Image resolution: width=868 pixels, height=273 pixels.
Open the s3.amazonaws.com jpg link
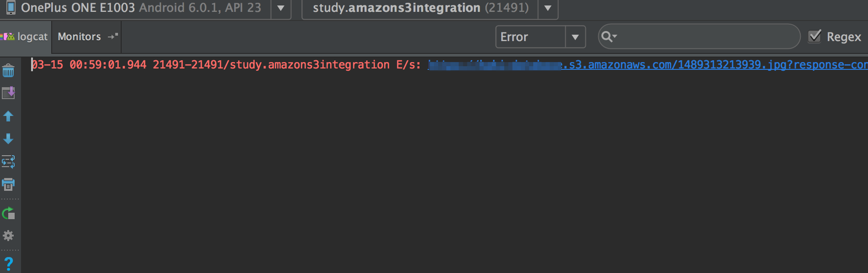(648, 65)
